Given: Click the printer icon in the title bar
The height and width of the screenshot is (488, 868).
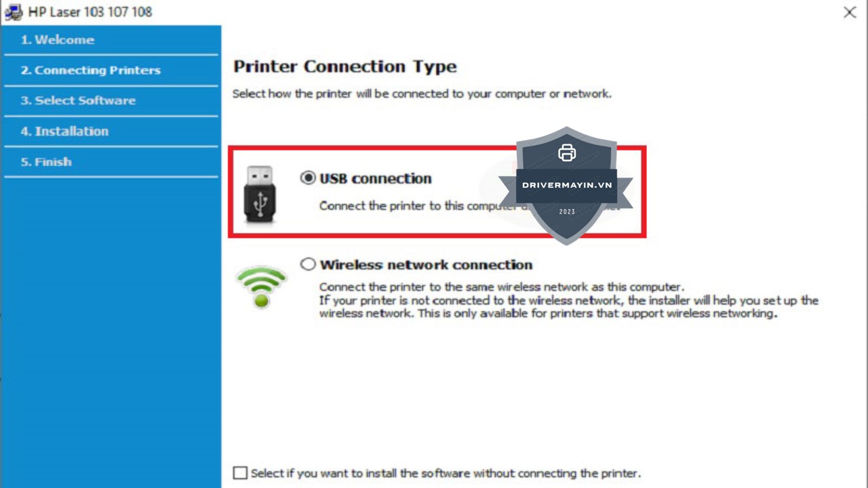Looking at the screenshot, I should click(14, 12).
